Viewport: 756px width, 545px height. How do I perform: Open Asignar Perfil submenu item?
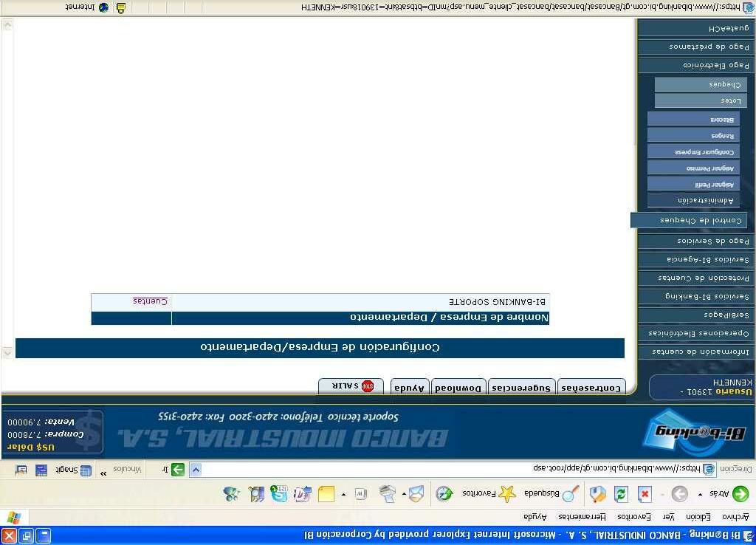(693, 184)
